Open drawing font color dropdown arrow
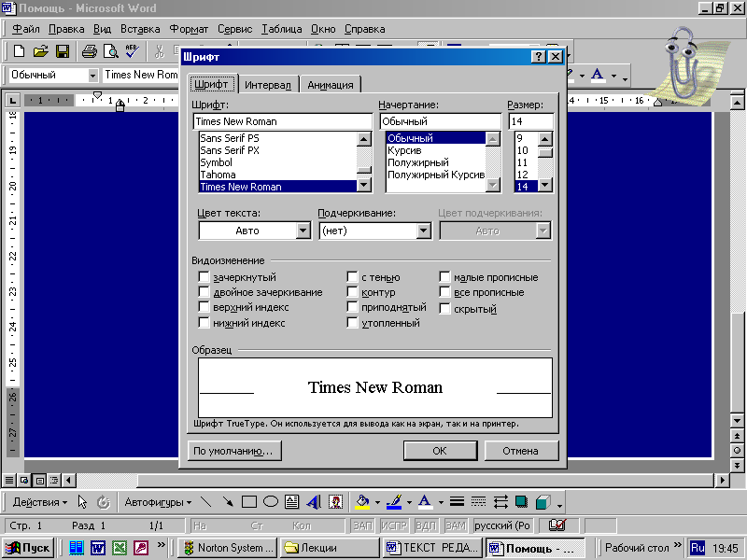The height and width of the screenshot is (560, 747). 441,502
